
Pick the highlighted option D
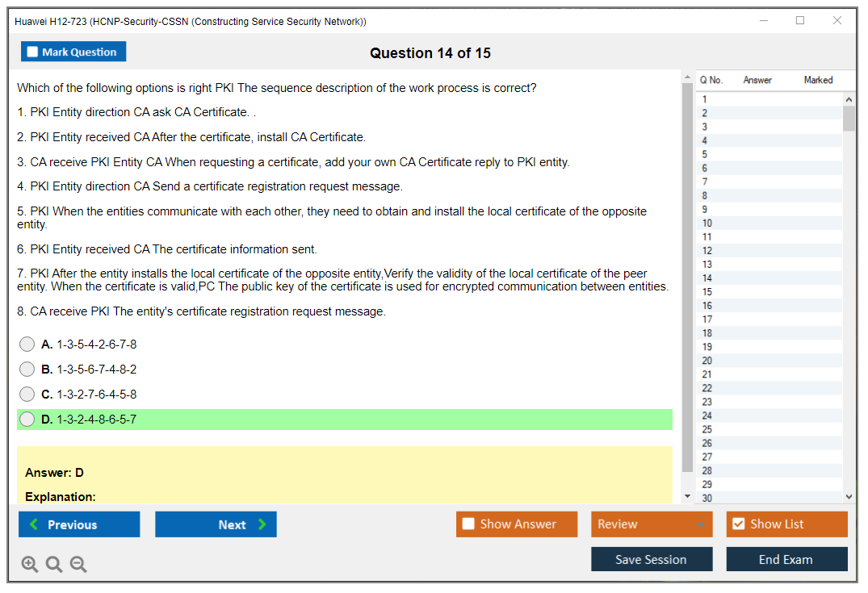pyautogui.click(x=27, y=420)
